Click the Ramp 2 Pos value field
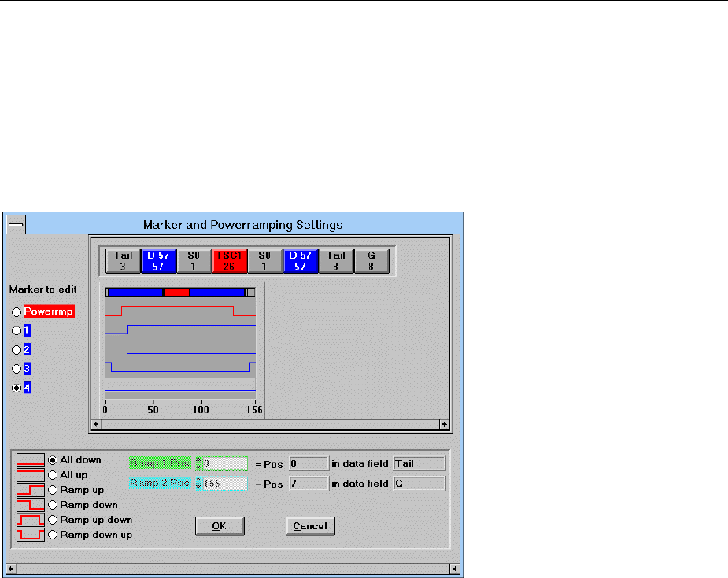 point(225,484)
